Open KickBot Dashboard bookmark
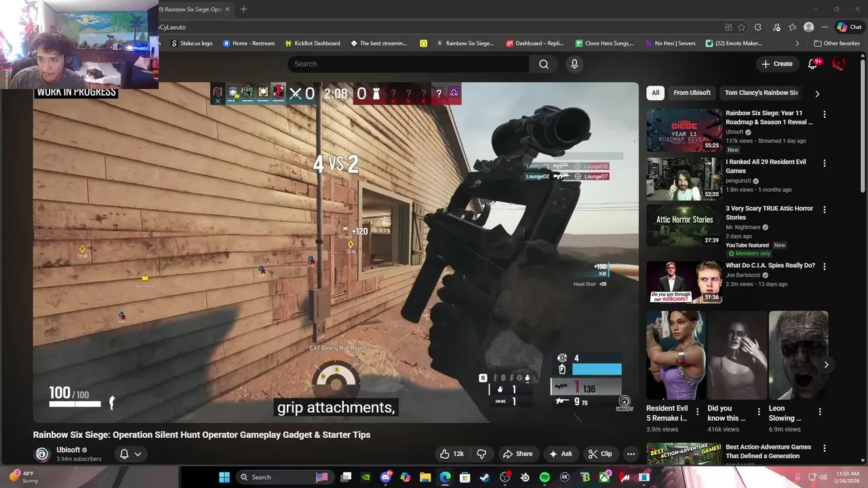Screen dimensions: 868x488 tap(312, 43)
